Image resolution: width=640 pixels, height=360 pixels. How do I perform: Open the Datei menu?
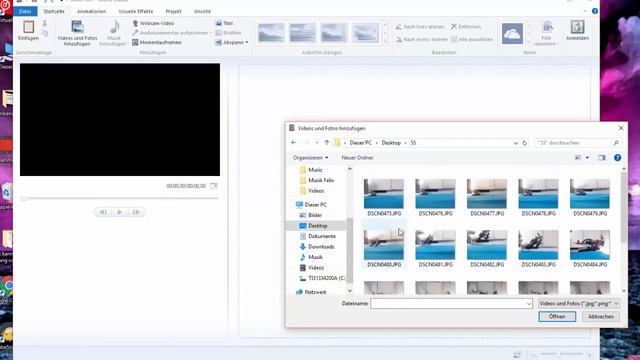(x=25, y=11)
